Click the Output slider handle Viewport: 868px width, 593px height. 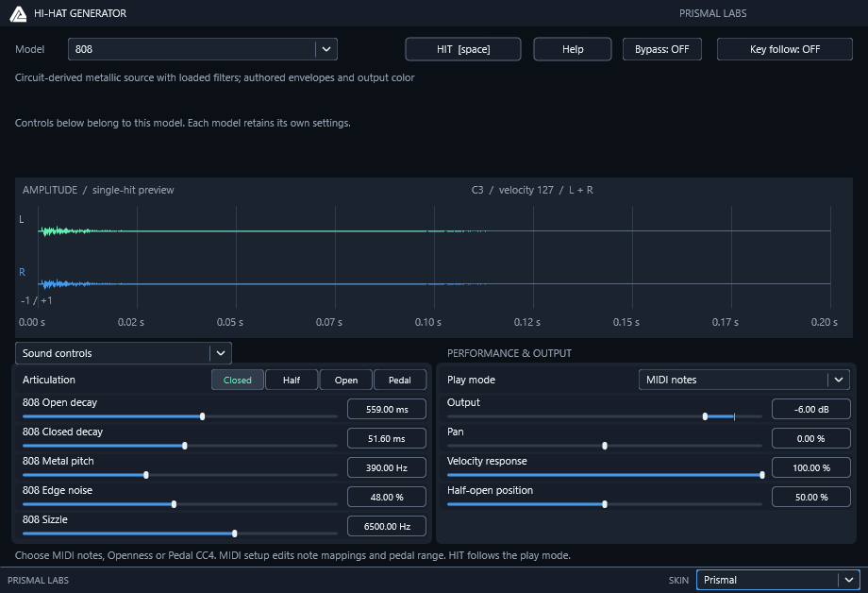click(x=705, y=416)
